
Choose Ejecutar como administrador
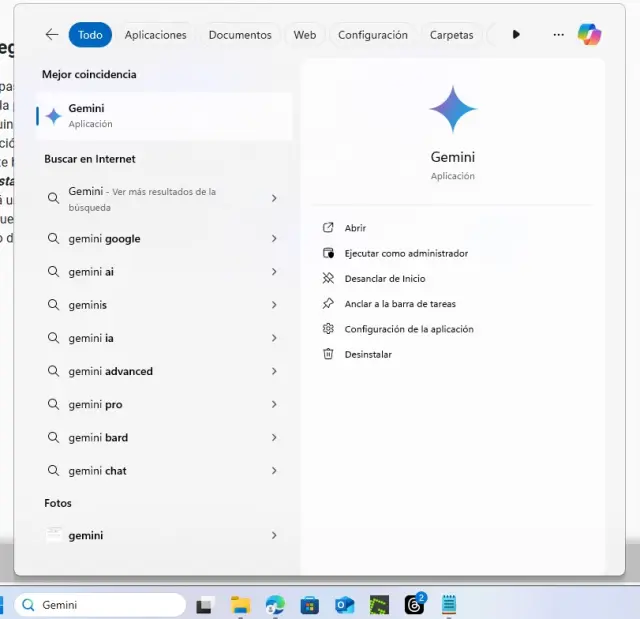tap(405, 254)
